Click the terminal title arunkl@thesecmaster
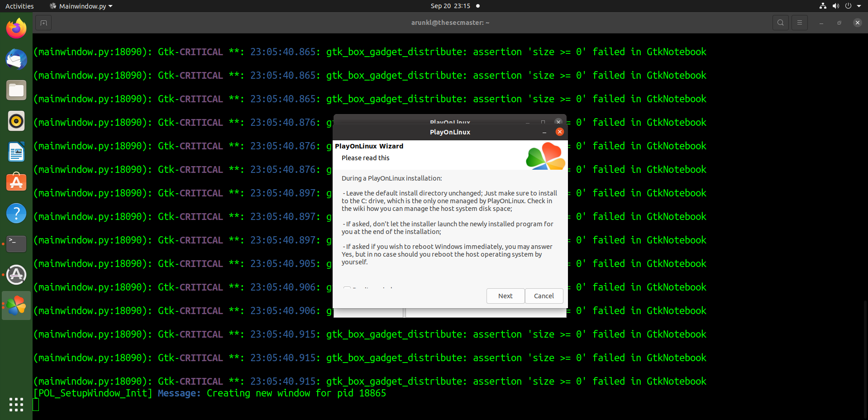The image size is (868, 420). 450,23
